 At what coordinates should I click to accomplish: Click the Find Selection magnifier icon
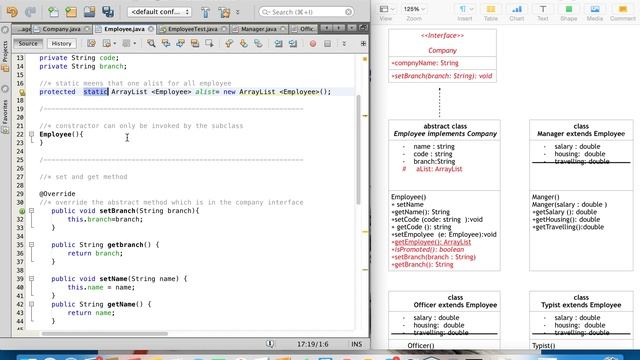pos(151,43)
